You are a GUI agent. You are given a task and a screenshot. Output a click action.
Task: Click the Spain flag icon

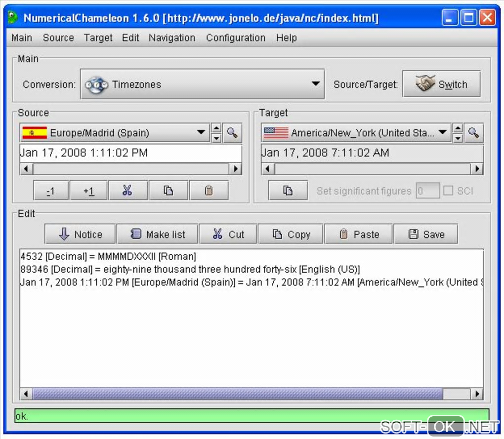[x=35, y=133]
